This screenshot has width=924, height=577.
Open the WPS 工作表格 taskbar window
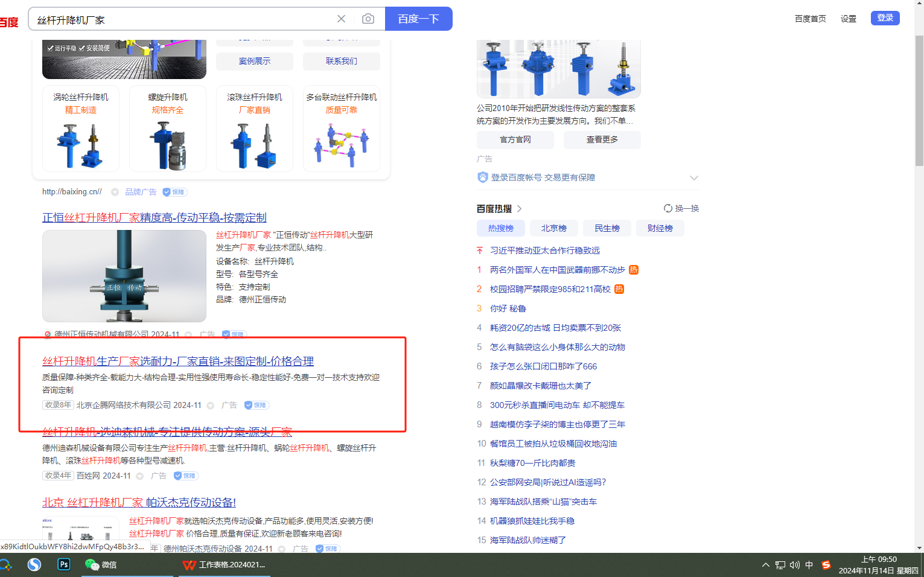click(x=224, y=564)
